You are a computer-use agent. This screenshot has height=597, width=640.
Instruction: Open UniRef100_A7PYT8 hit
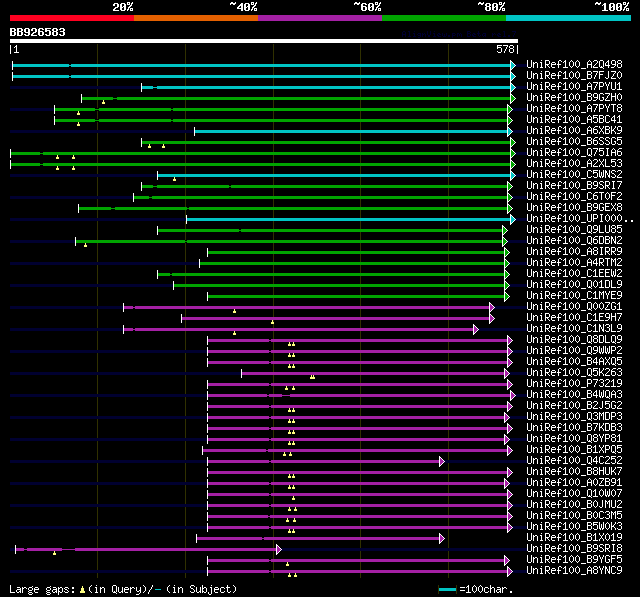(x=574, y=109)
